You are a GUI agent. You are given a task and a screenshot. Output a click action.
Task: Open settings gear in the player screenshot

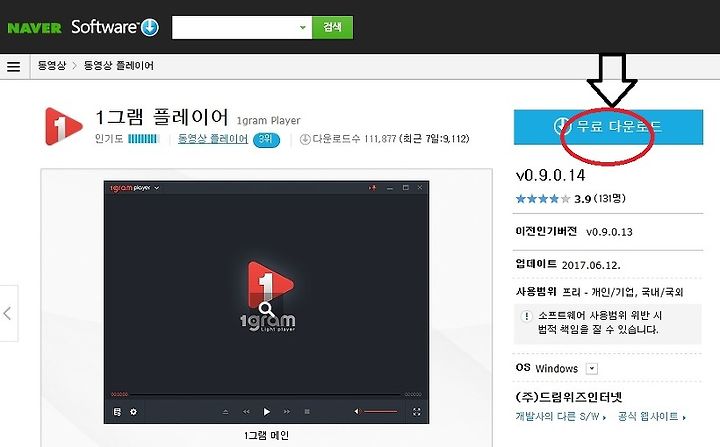(x=134, y=412)
